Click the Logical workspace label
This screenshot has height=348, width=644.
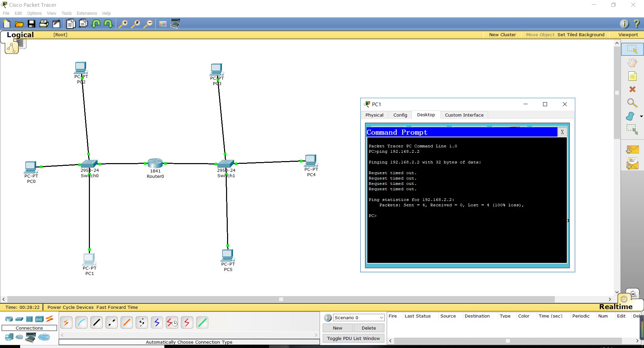pyautogui.click(x=20, y=34)
